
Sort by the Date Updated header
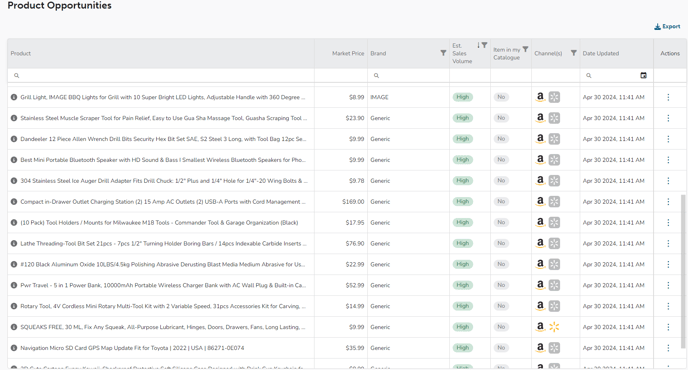click(601, 54)
